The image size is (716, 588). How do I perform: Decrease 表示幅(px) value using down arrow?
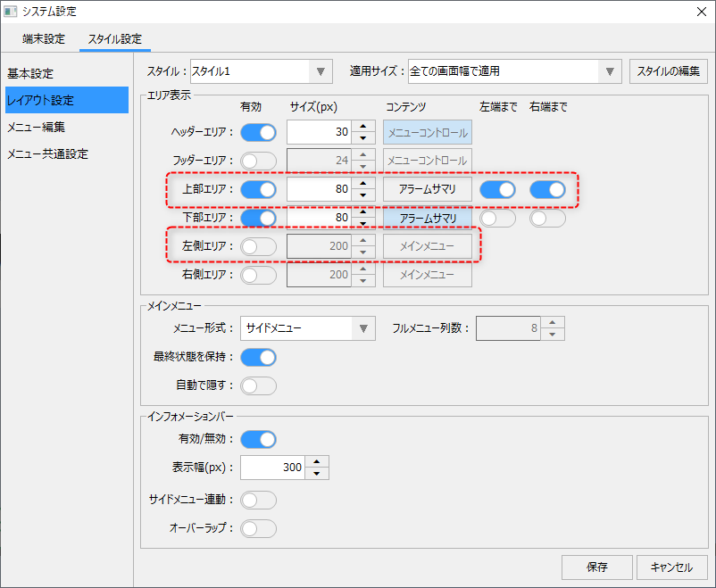317,474
